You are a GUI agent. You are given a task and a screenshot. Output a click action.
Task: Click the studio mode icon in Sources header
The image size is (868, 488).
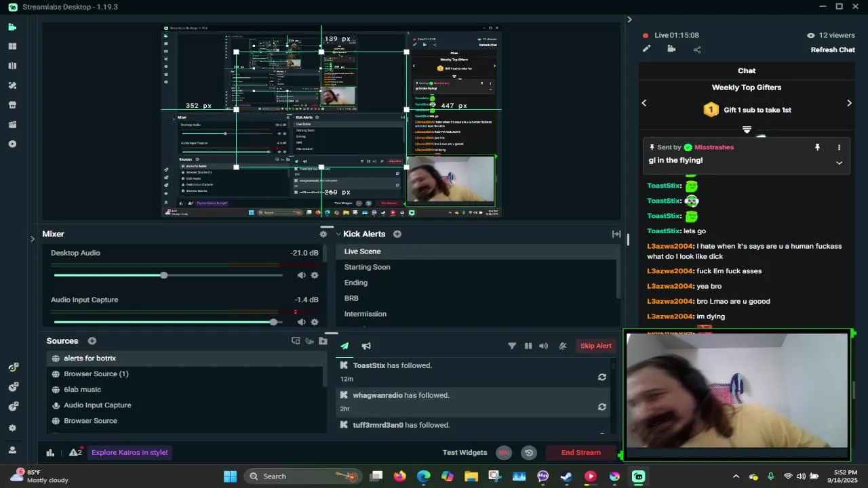(x=296, y=341)
